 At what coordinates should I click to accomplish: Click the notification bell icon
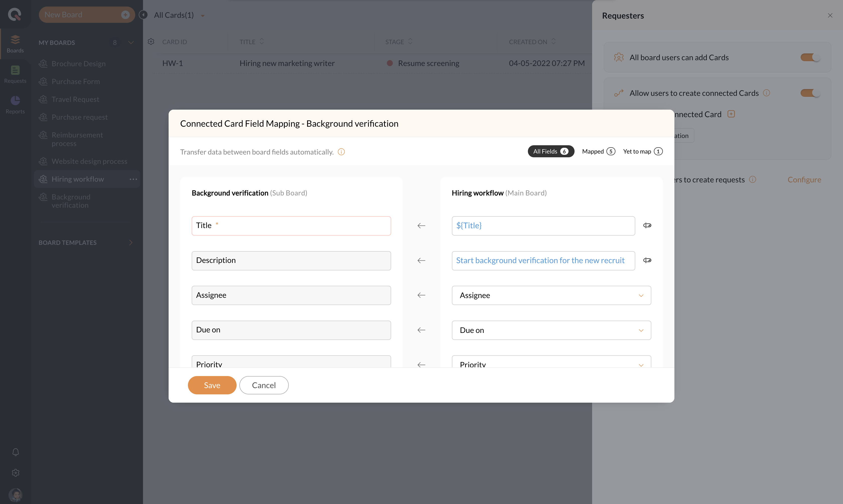[x=15, y=452]
